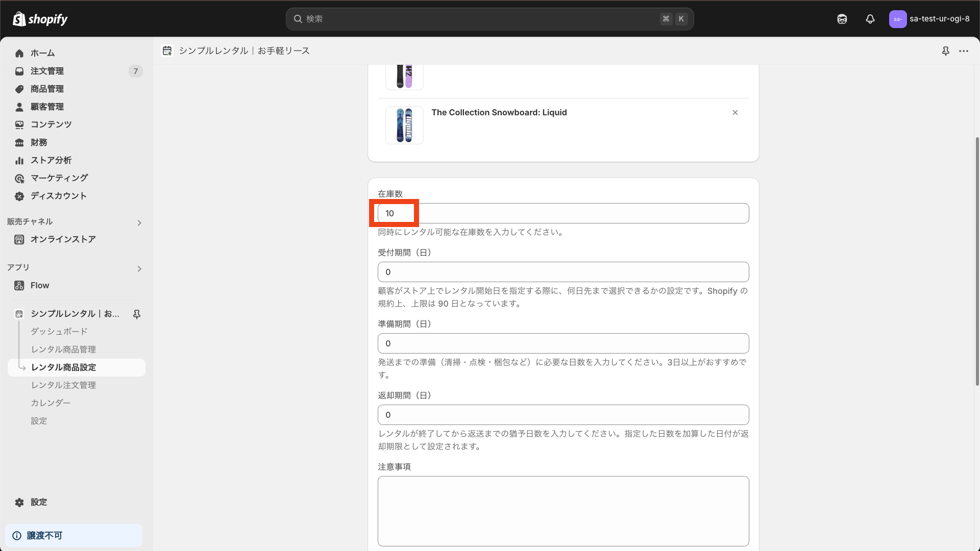Click the sidebar pin next to シンプルレンタル｜お...
Image resolution: width=980 pixels, height=551 pixels.
pyautogui.click(x=136, y=314)
